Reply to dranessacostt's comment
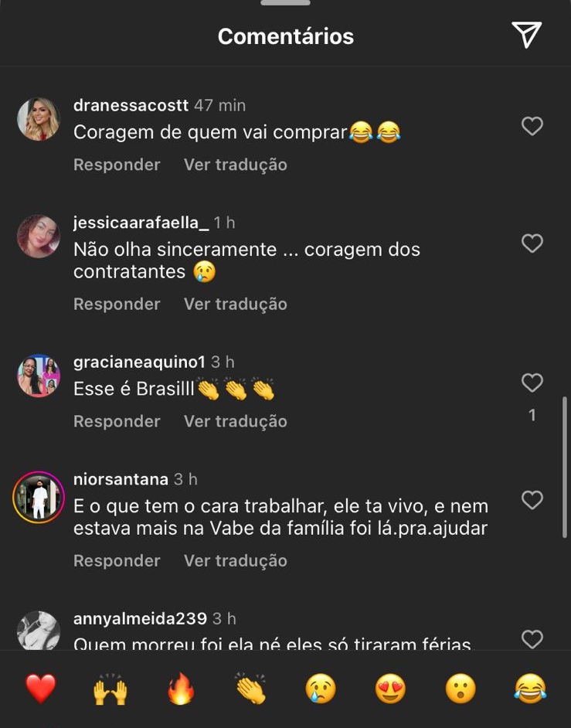The image size is (571, 728). pos(117,165)
